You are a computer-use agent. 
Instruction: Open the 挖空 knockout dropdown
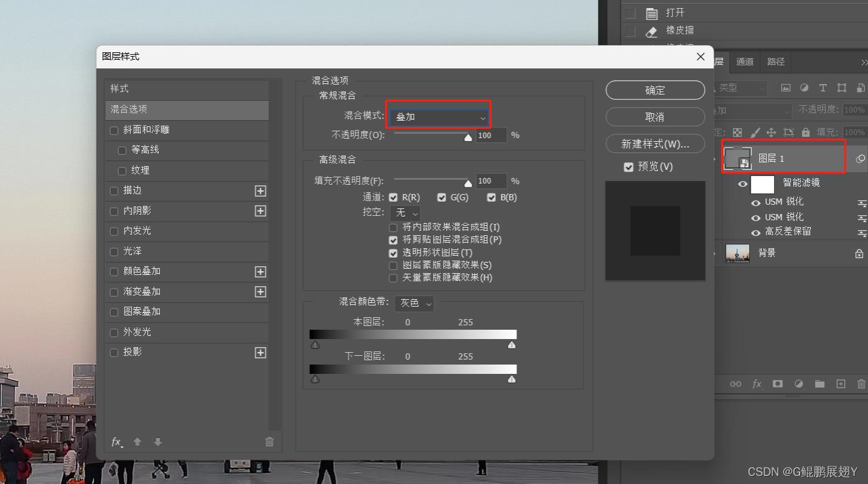tap(405, 213)
